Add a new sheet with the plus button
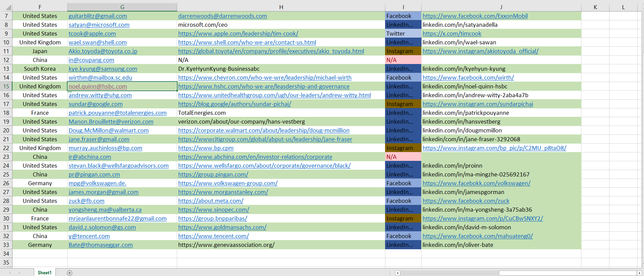Image resolution: width=644 pixels, height=276 pixels. click(70, 273)
